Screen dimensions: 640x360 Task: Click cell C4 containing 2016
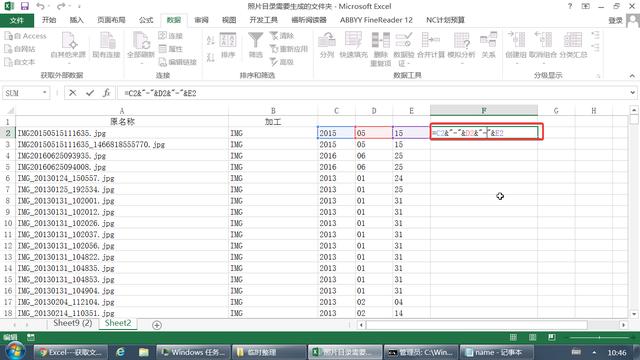coord(336,156)
